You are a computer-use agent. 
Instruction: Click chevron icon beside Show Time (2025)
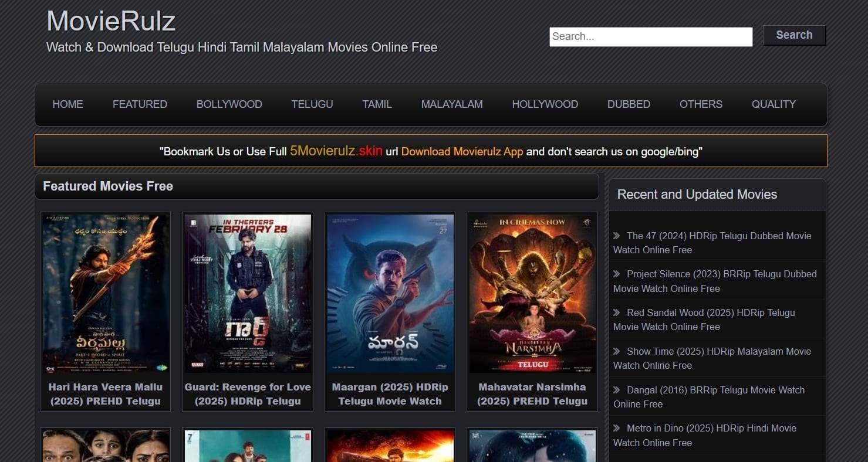pos(617,351)
